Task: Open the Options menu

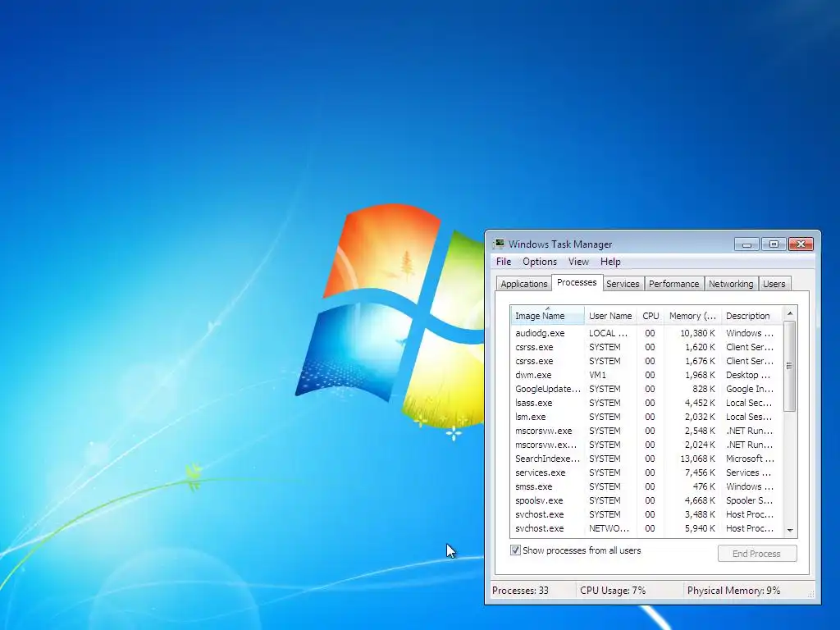Action: 540,262
